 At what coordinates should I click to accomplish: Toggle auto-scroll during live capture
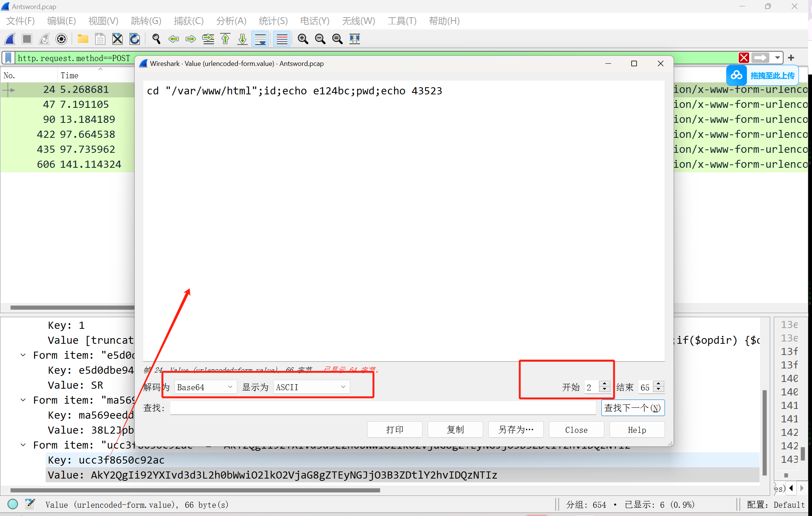tap(260, 39)
